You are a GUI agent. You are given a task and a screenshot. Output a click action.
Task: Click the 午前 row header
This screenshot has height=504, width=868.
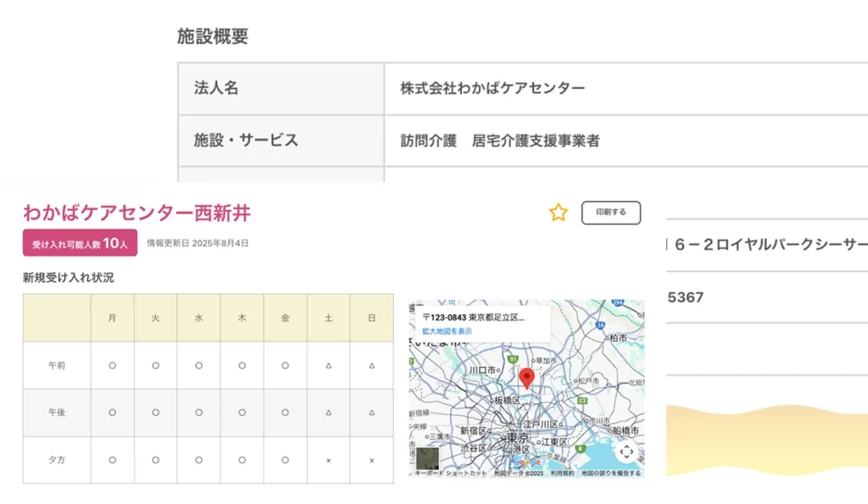click(57, 365)
